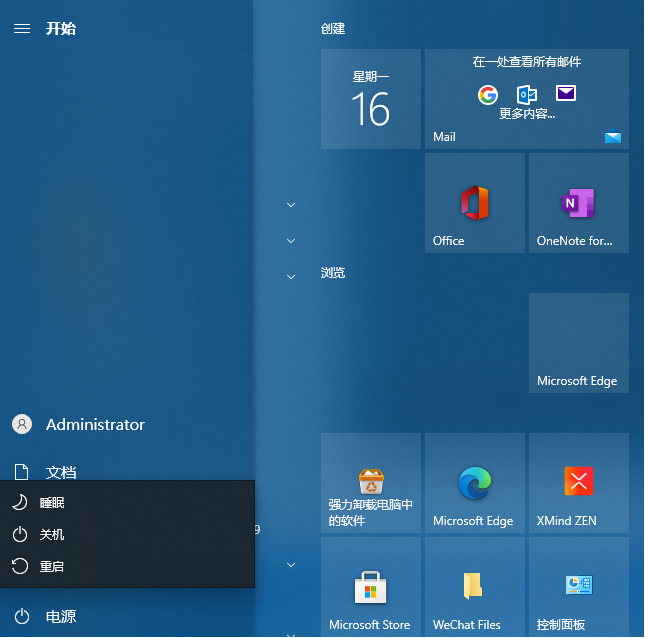Viewport: 645px width, 638px height.
Task: Open the Microsoft Store tile
Action: (371, 587)
